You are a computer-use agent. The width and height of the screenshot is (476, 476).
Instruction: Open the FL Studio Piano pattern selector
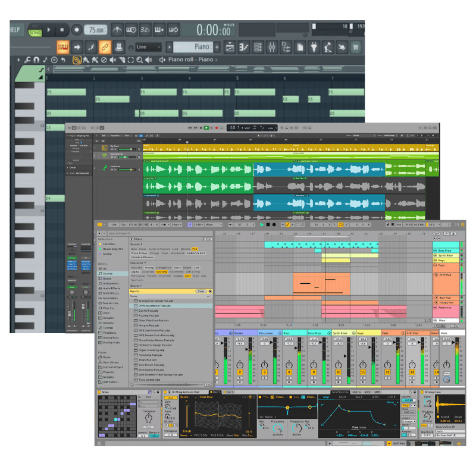(x=192, y=47)
